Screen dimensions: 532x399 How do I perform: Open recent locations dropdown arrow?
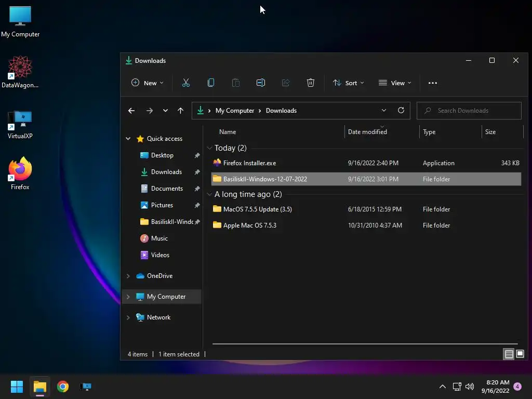click(x=165, y=111)
